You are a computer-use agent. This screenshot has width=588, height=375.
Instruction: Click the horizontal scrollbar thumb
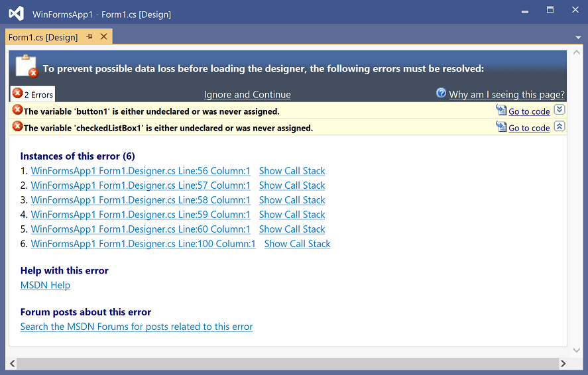pyautogui.click(x=288, y=363)
